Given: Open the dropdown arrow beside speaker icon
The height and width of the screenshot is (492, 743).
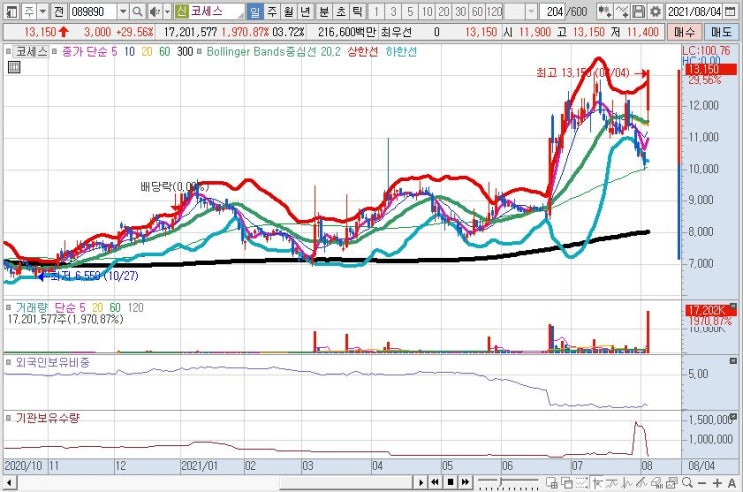Looking at the screenshot, I should point(167,11).
